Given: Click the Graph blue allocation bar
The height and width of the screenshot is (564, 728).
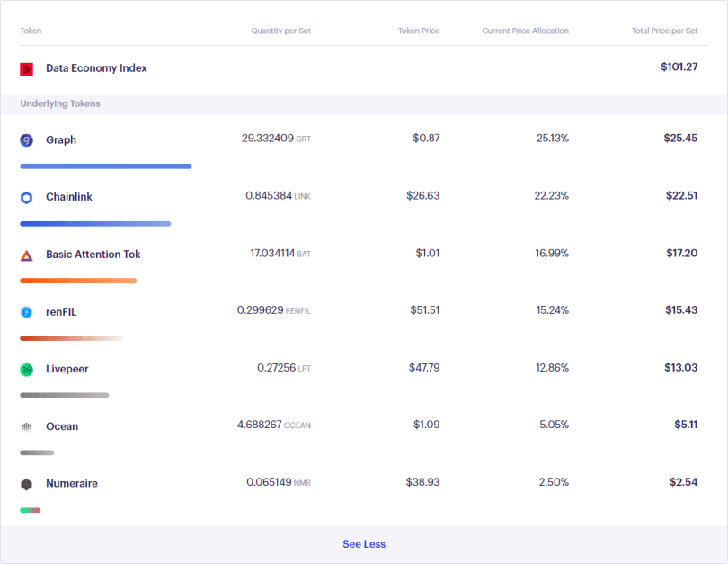Looking at the screenshot, I should 106,166.
